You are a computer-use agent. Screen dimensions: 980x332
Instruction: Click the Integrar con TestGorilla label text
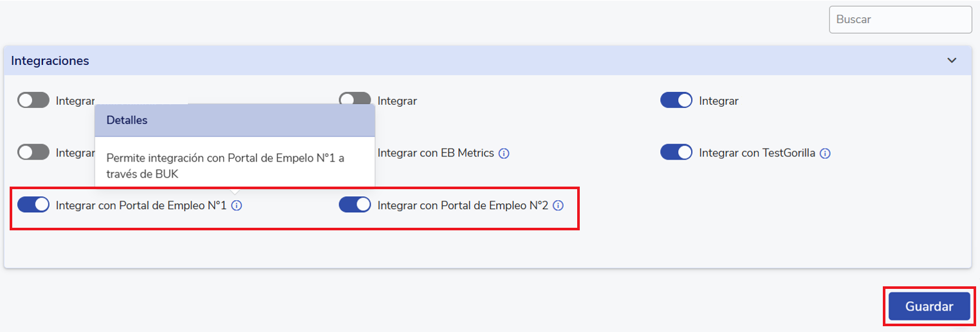click(x=757, y=154)
